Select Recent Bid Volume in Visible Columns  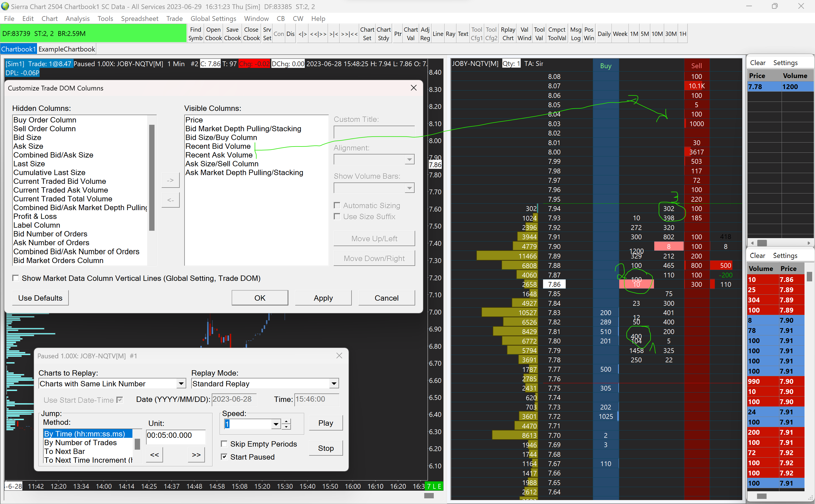coord(218,146)
